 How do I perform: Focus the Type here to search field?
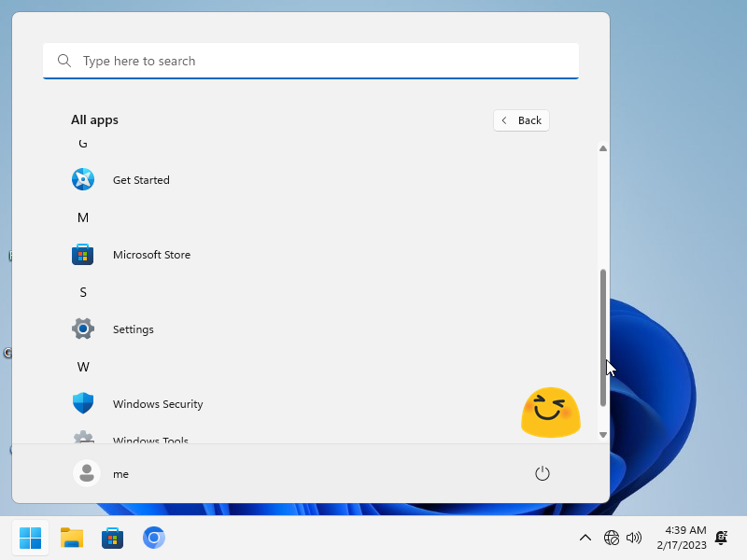click(311, 61)
